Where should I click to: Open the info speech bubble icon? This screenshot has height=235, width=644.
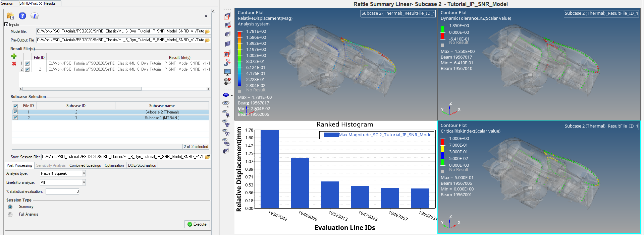click(x=34, y=16)
